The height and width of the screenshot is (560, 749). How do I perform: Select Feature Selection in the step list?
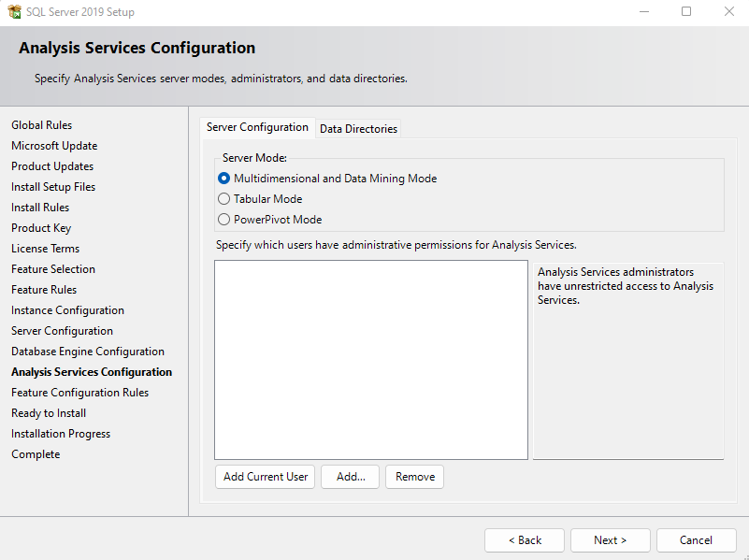pos(53,269)
